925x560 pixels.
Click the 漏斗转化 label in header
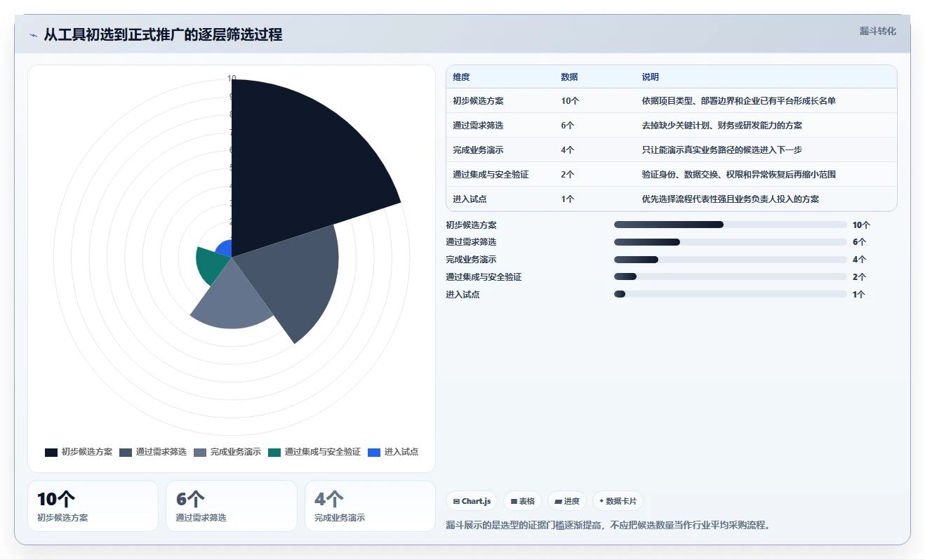pos(878,32)
